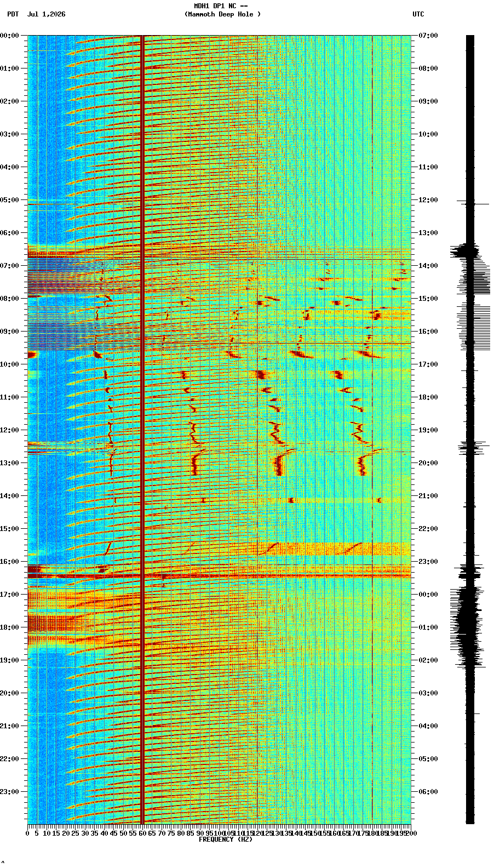Select the 02:00 tick label on PDT axis
Screen dimensions: 494x868
pos(9,101)
